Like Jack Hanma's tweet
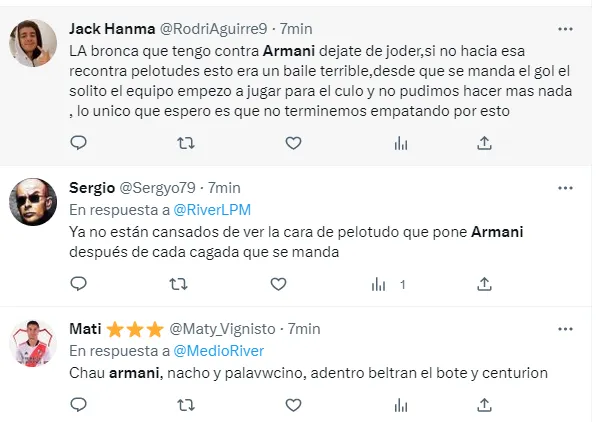 click(x=293, y=143)
